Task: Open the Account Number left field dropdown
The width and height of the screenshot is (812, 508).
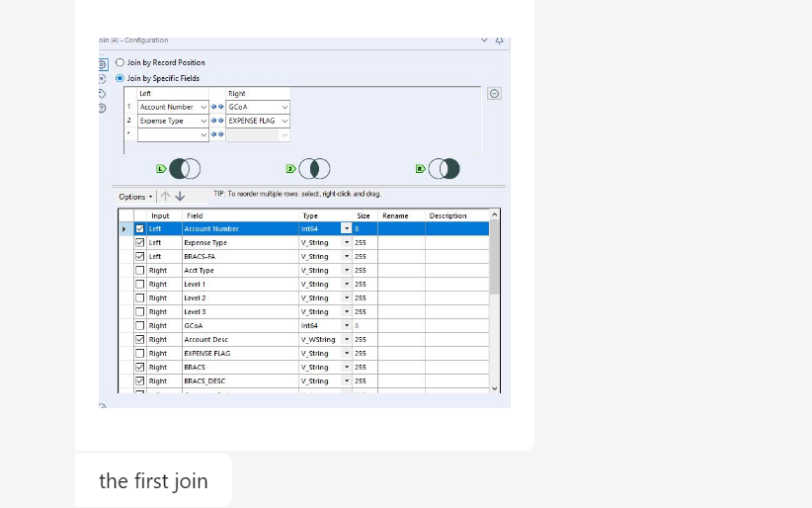Action: pos(204,107)
